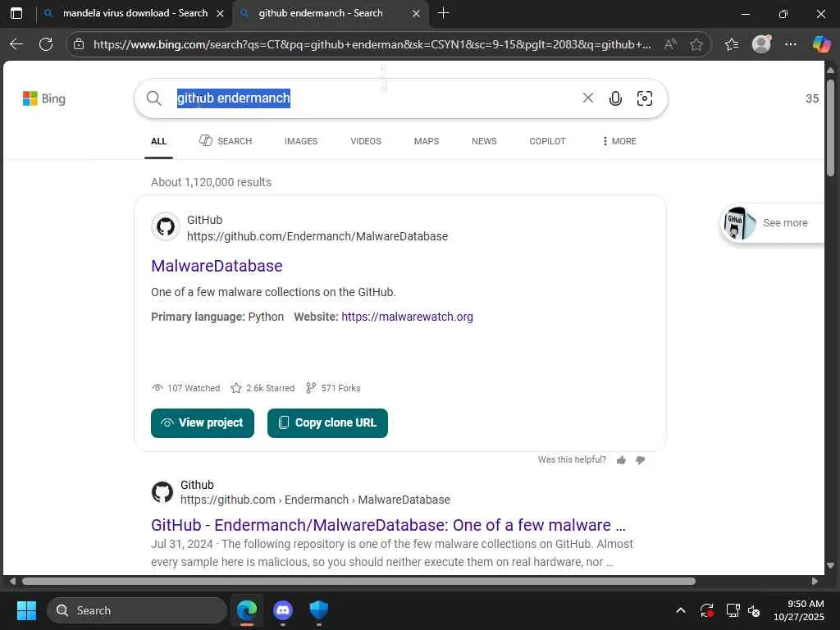View site information lock icon
Viewport: 840px width, 630px height.
79,44
